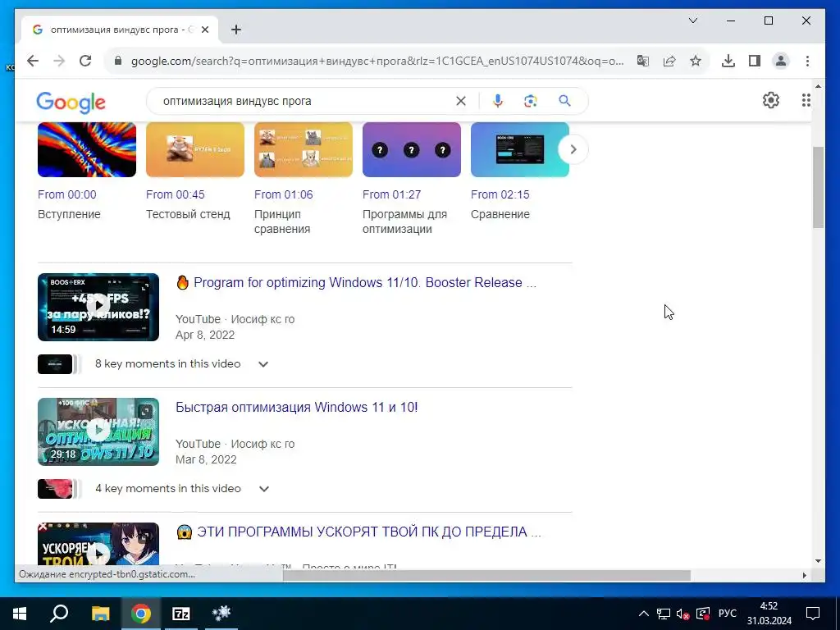This screenshot has width=840, height=630.
Task: Click the Google search input field
Action: 305,101
